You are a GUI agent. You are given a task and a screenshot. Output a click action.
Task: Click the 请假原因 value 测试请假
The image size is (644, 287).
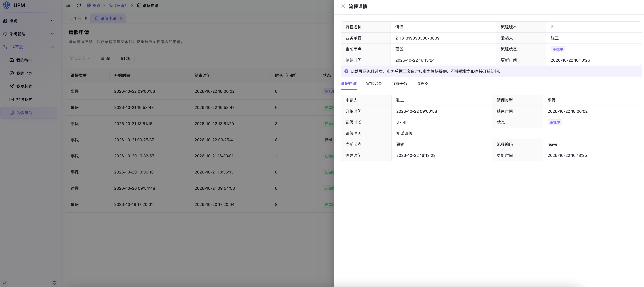tap(404, 133)
